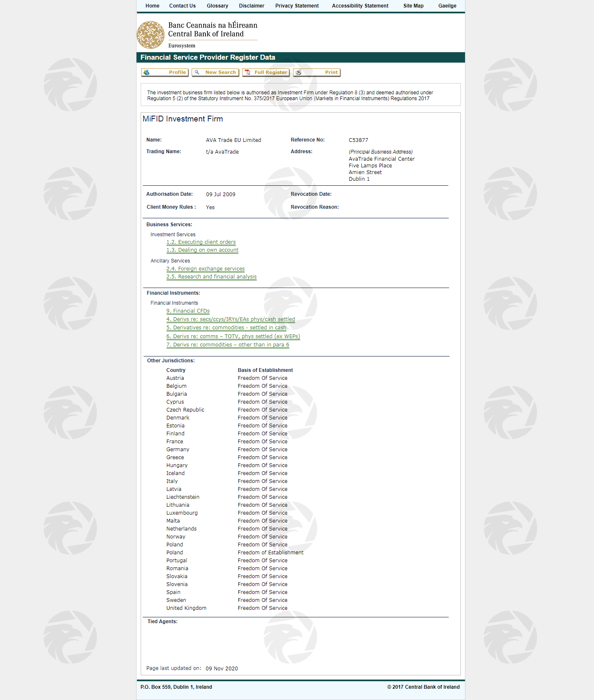The image size is (594, 700).
Task: Click the 'Basis of Establishment' column header
Action: pyautogui.click(x=265, y=370)
